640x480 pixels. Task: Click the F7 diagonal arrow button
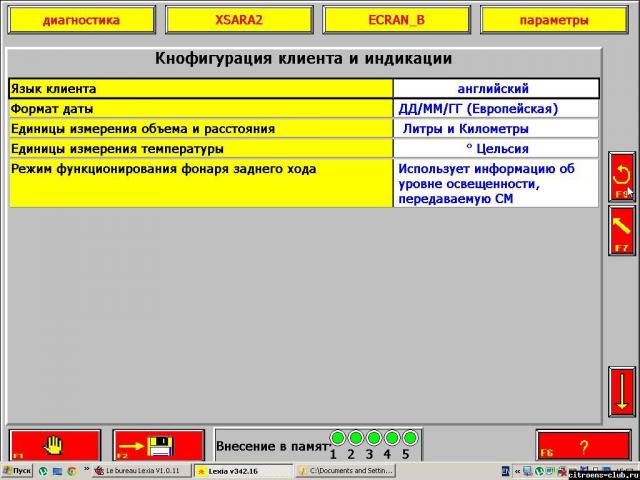(622, 230)
